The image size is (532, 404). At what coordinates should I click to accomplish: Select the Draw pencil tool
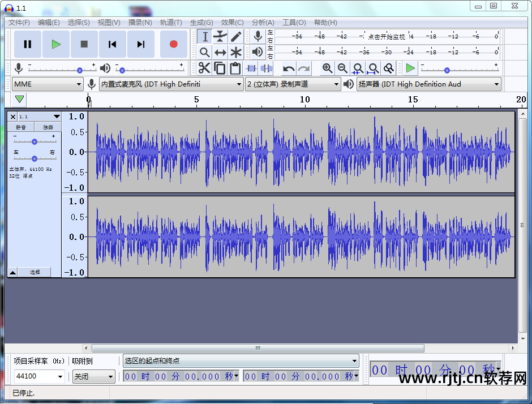click(236, 37)
